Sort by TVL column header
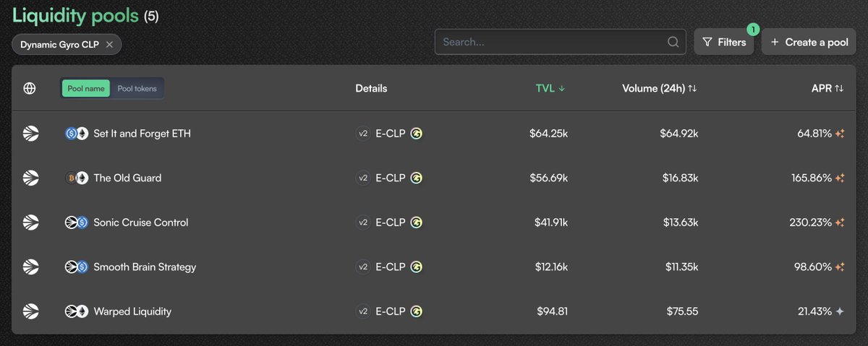This screenshot has height=346, width=868. tap(550, 88)
